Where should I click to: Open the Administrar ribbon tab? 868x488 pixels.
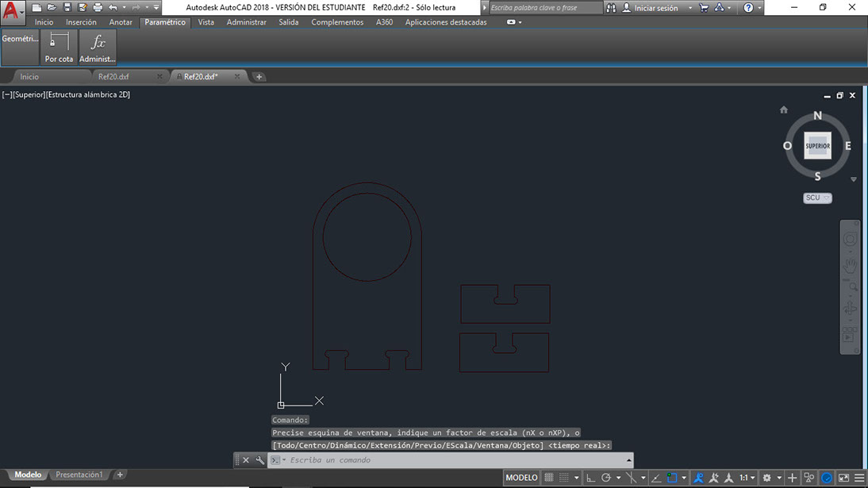tap(246, 22)
